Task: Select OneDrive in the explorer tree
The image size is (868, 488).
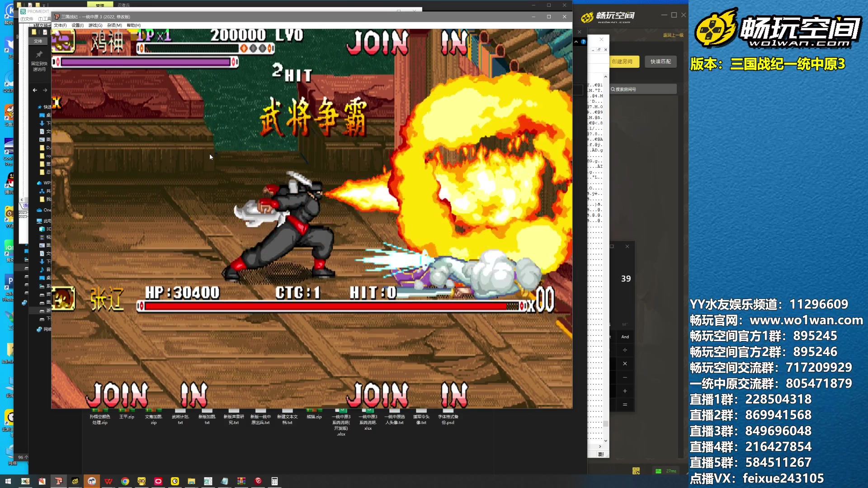Action: click(44, 210)
